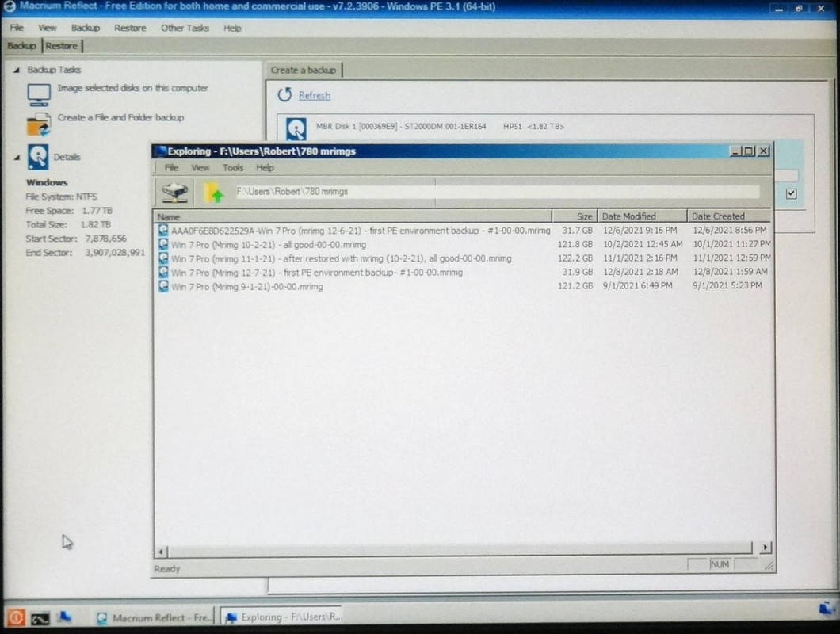Open the File menu in Macrum Reflect
Screen dimensions: 840x634
pyautogui.click(x=17, y=28)
